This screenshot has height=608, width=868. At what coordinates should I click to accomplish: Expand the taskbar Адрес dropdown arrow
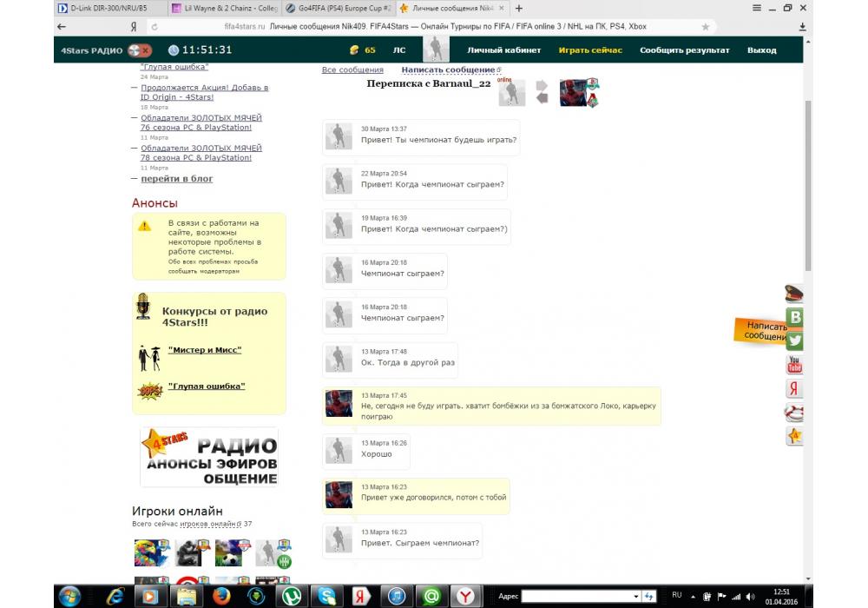click(x=636, y=597)
